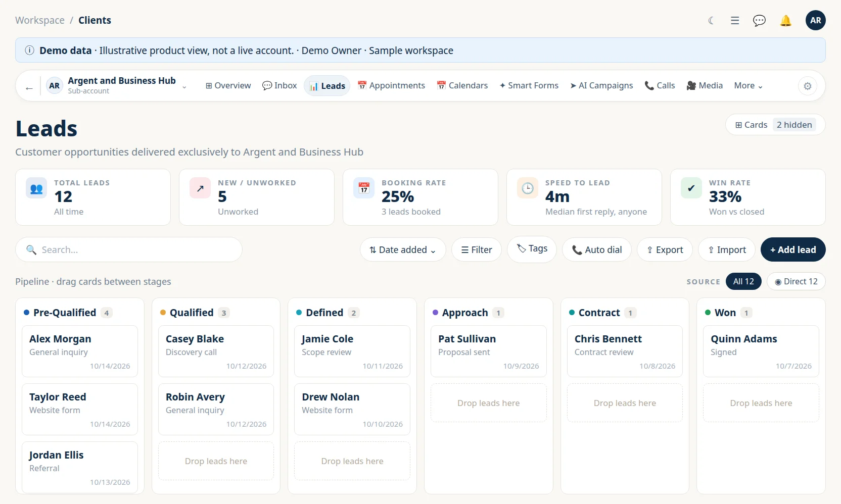Expand the Argent and Business Hub sub-account switcher
This screenshot has width=841, height=504.
click(117, 86)
